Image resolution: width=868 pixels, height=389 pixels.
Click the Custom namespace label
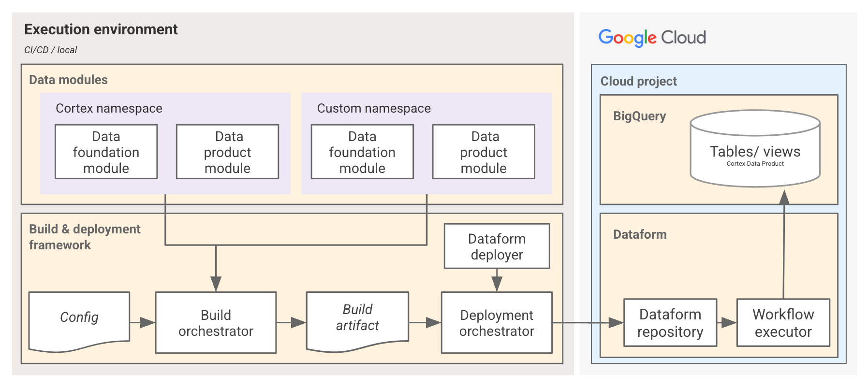(374, 108)
